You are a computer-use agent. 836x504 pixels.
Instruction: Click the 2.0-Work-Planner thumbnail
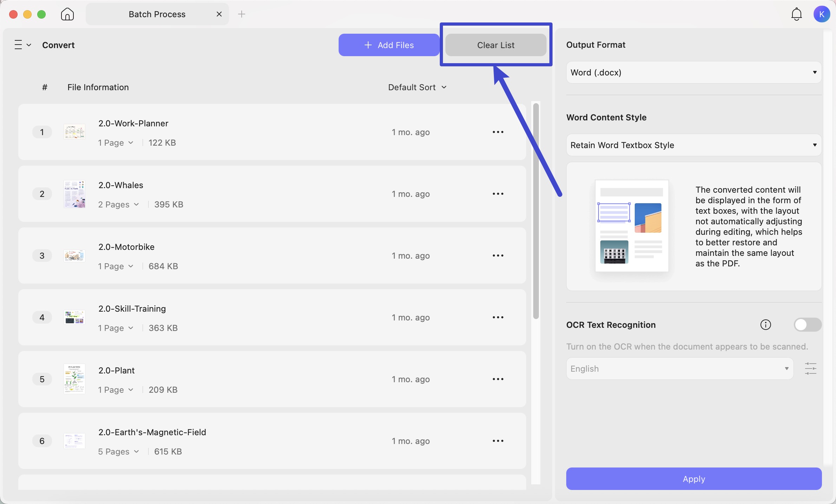(x=74, y=132)
